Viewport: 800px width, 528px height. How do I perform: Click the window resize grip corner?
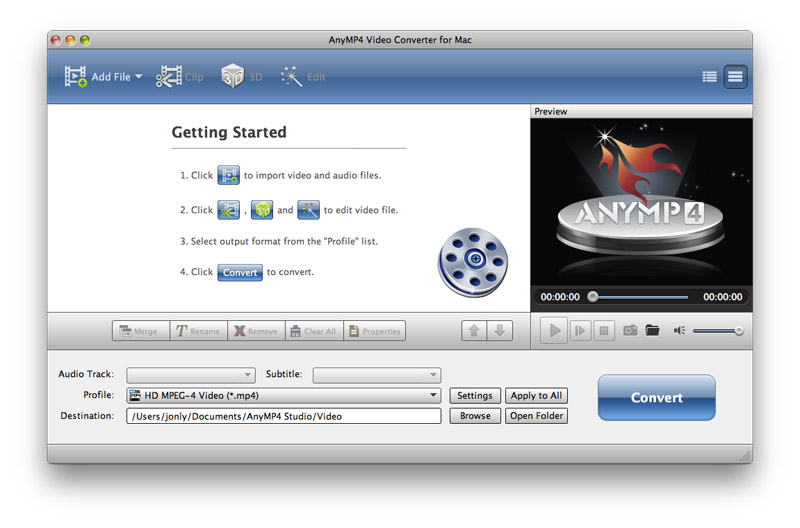(745, 457)
